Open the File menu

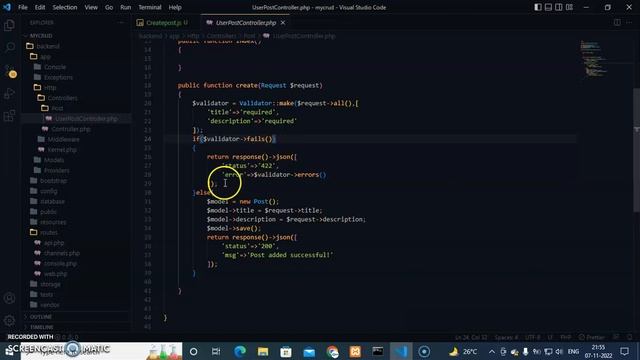23,7
